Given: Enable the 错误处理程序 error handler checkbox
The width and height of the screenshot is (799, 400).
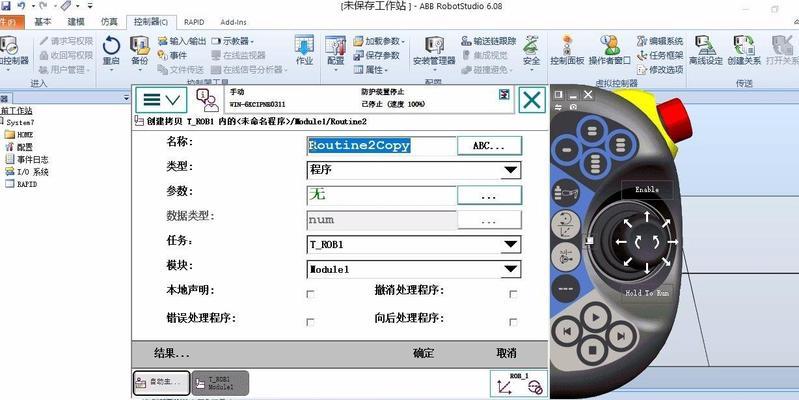Looking at the screenshot, I should click(310, 322).
